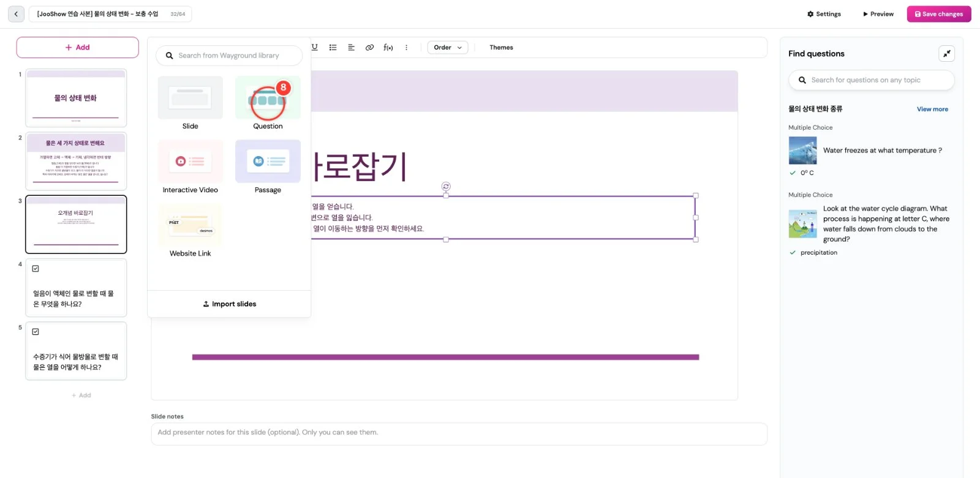The width and height of the screenshot is (980, 478).
Task: Search from Wayground library field
Action: (x=229, y=56)
